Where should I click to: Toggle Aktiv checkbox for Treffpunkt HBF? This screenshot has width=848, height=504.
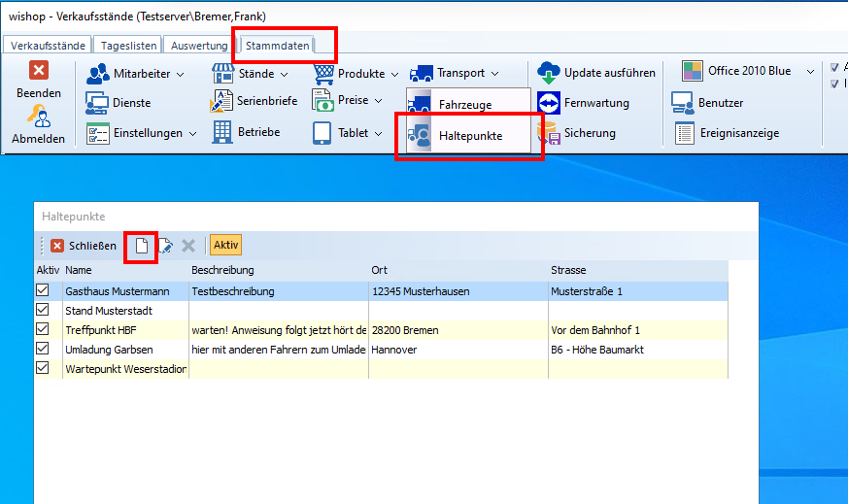pyautogui.click(x=42, y=329)
